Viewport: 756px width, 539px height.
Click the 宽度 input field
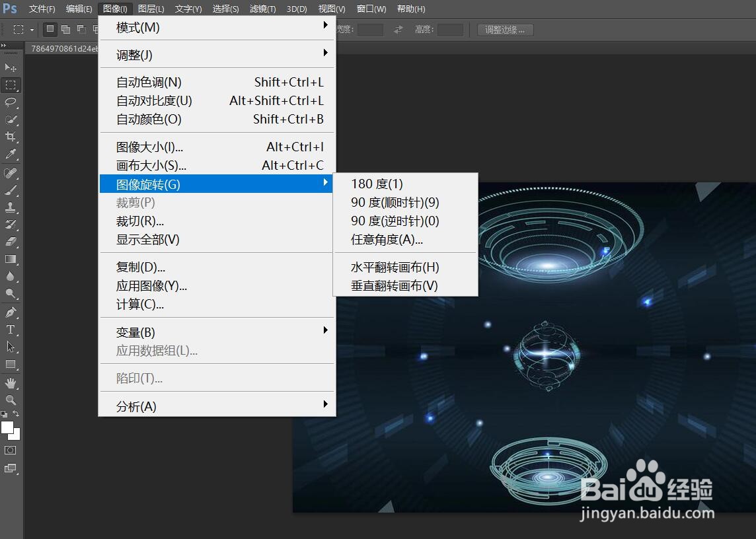tap(370, 29)
